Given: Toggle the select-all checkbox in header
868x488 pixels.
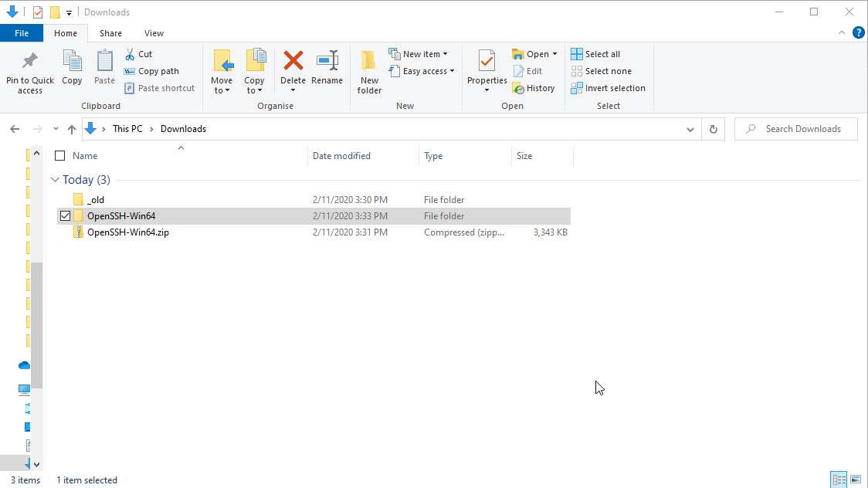Looking at the screenshot, I should [59, 156].
